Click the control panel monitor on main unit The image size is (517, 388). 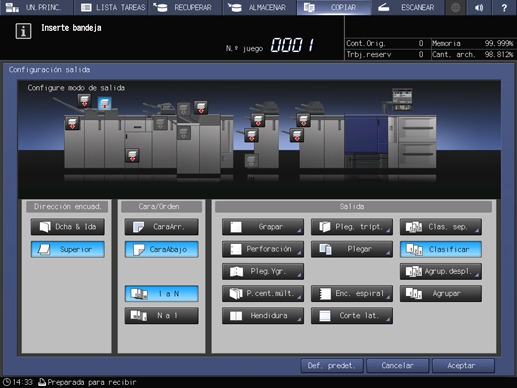point(402,99)
